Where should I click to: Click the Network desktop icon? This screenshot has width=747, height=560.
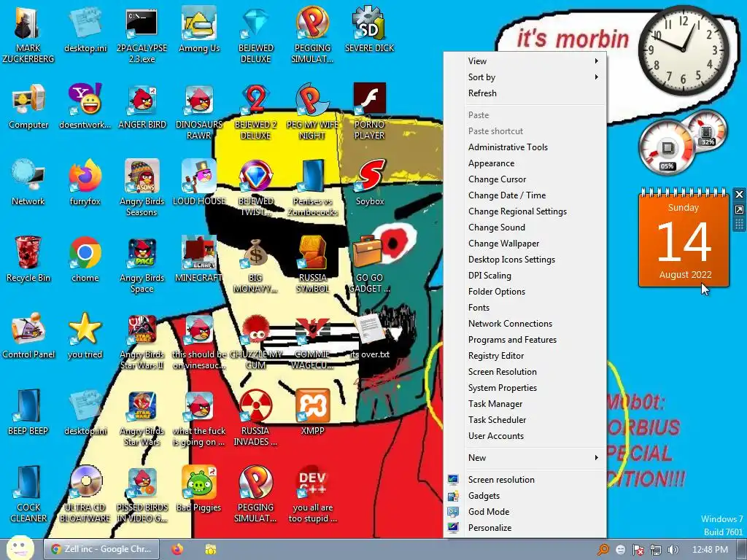(28, 183)
